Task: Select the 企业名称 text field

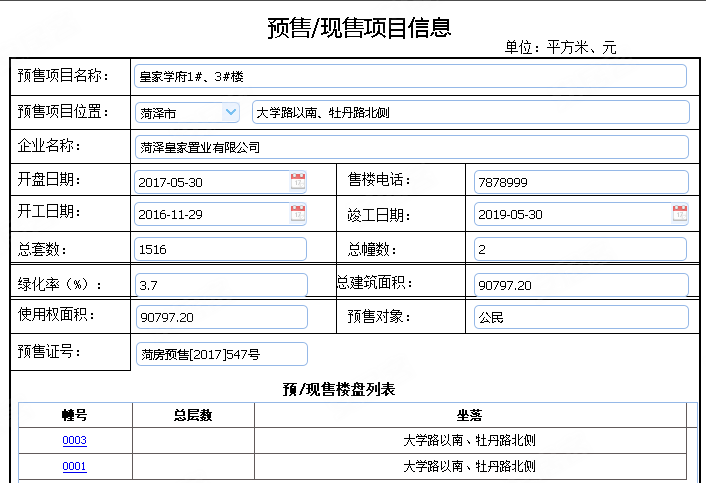Action: pyautogui.click(x=410, y=147)
